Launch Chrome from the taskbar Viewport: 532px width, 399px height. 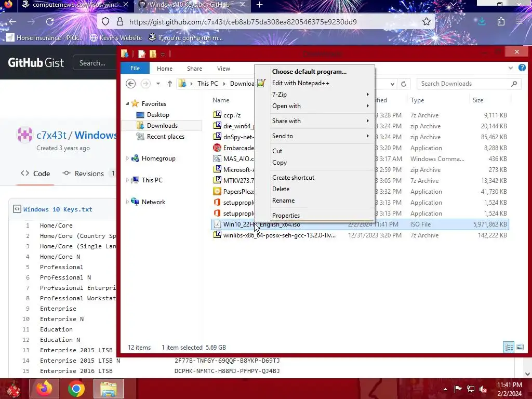(76, 389)
